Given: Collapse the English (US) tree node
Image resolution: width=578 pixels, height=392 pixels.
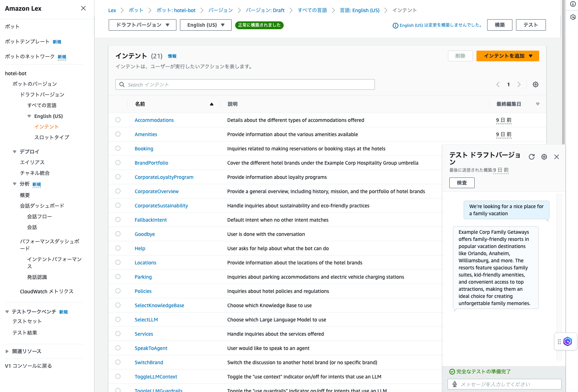Looking at the screenshot, I should pyautogui.click(x=29, y=116).
